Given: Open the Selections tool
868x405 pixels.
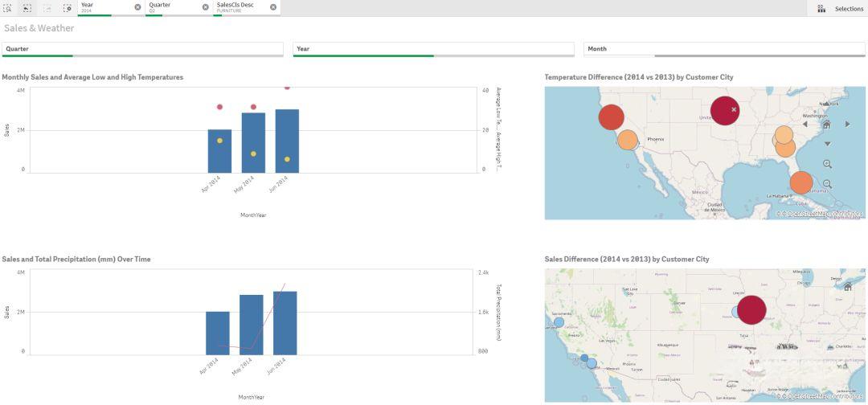Looking at the screenshot, I should pyautogui.click(x=841, y=9).
